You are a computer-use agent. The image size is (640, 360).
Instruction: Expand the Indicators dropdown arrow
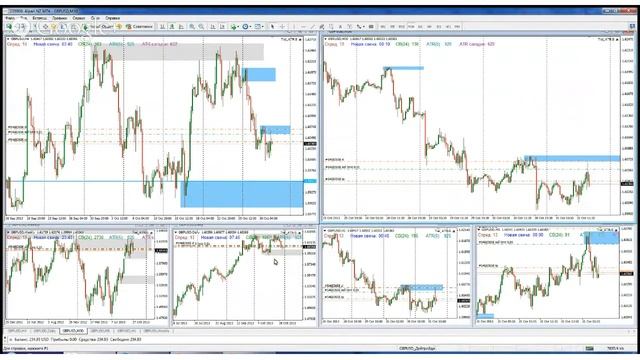coord(238,27)
